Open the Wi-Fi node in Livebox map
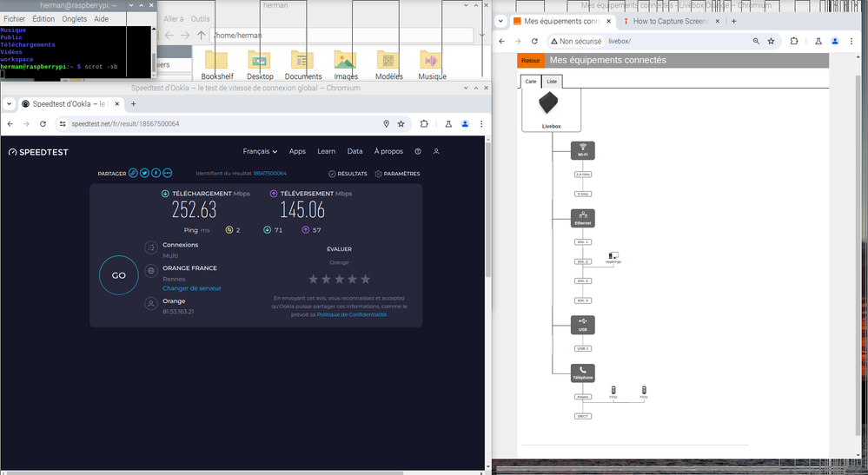 583,149
